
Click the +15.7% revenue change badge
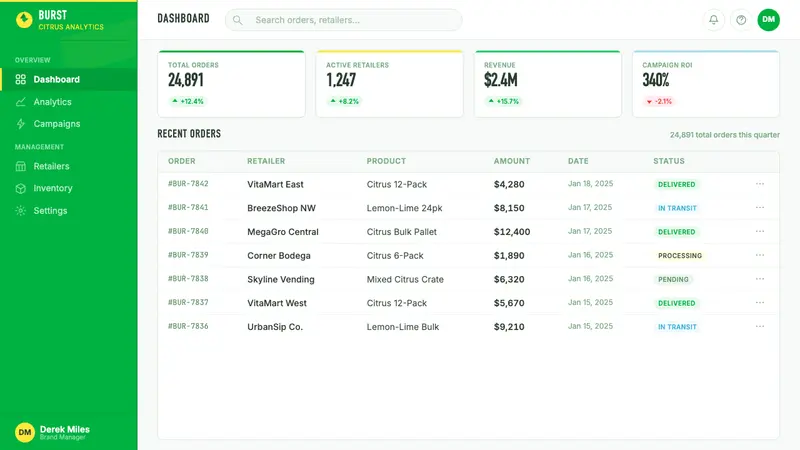click(504, 102)
